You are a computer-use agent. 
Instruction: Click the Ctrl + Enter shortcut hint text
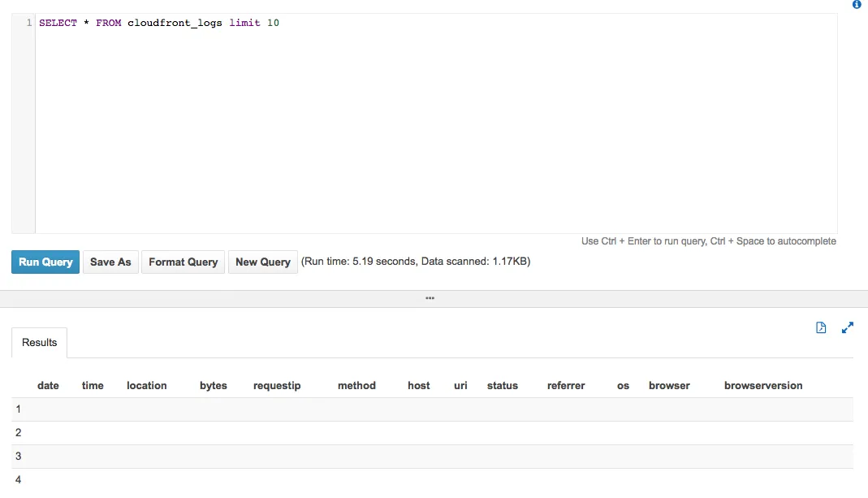click(709, 241)
